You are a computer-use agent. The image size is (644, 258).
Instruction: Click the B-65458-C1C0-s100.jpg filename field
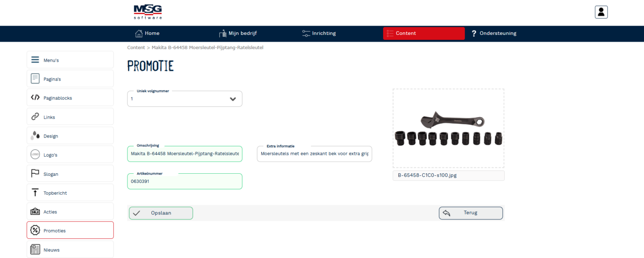[x=449, y=175]
